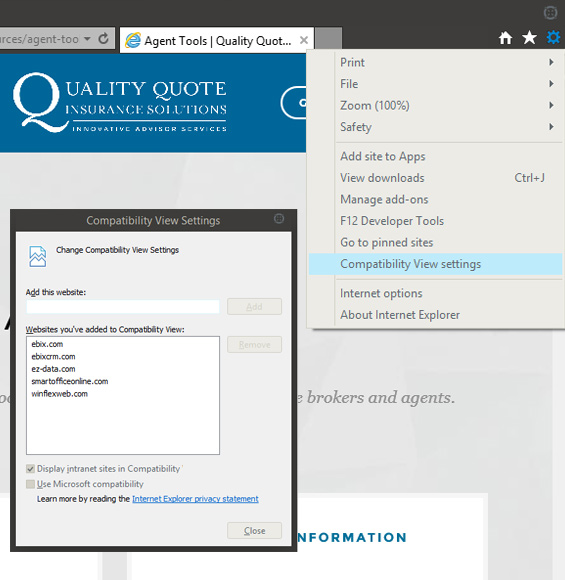Click rounded button in page header
Viewport: 565px width, 580px height.
pyautogui.click(x=294, y=102)
